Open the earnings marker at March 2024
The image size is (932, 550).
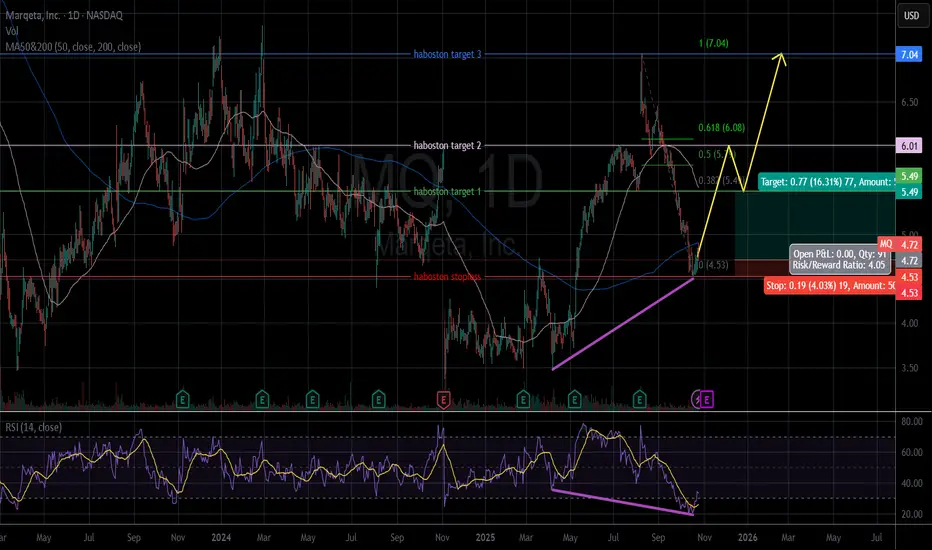pyautogui.click(x=262, y=399)
